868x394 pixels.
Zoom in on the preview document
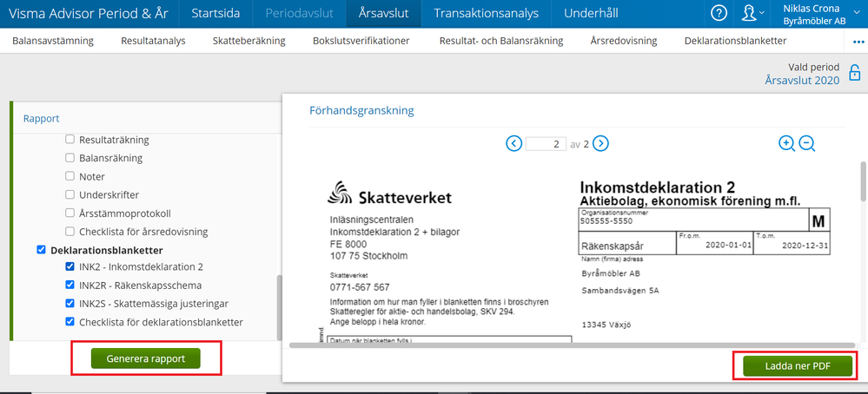coord(786,144)
